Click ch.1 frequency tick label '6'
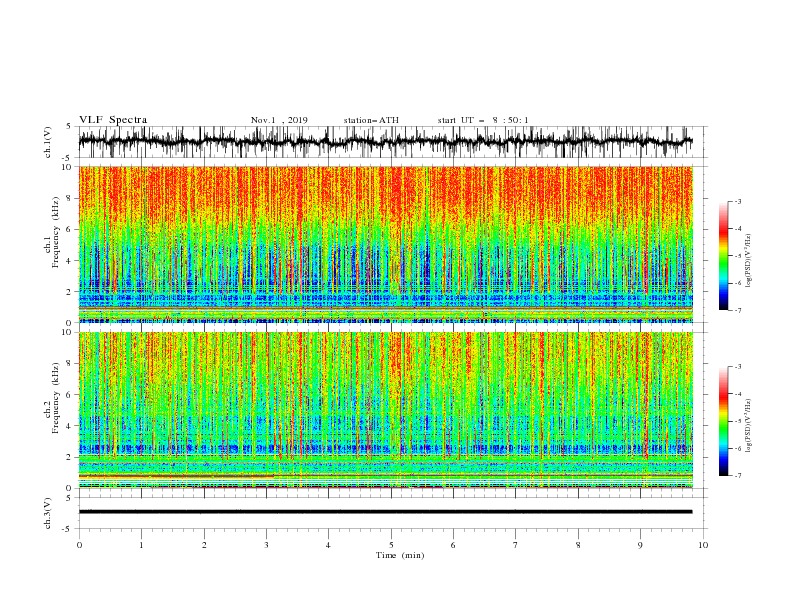792x612 pixels. pos(69,229)
